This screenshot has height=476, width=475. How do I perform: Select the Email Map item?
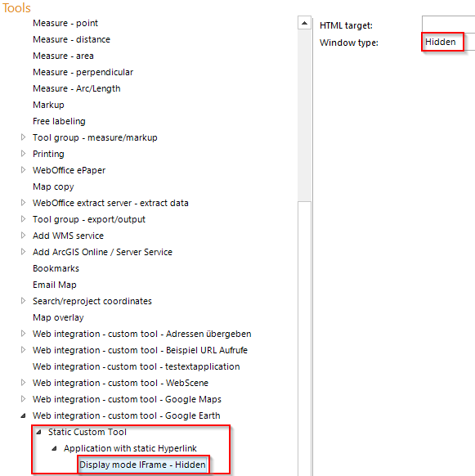click(54, 285)
